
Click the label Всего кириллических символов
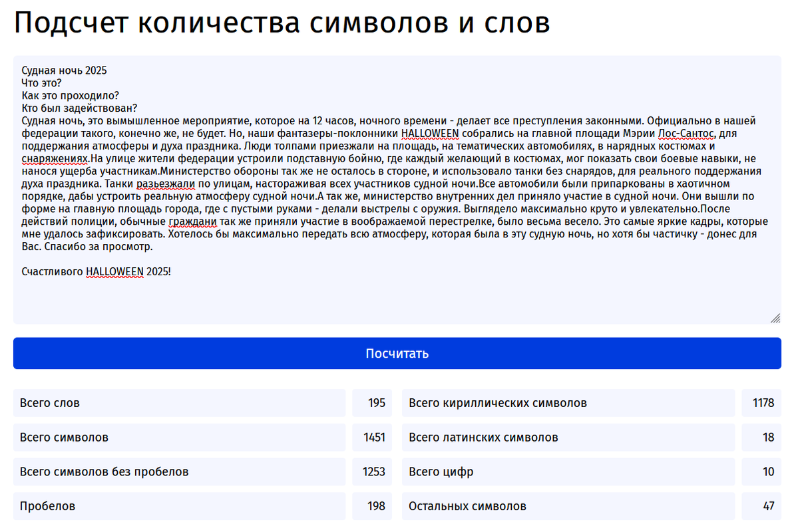498,403
